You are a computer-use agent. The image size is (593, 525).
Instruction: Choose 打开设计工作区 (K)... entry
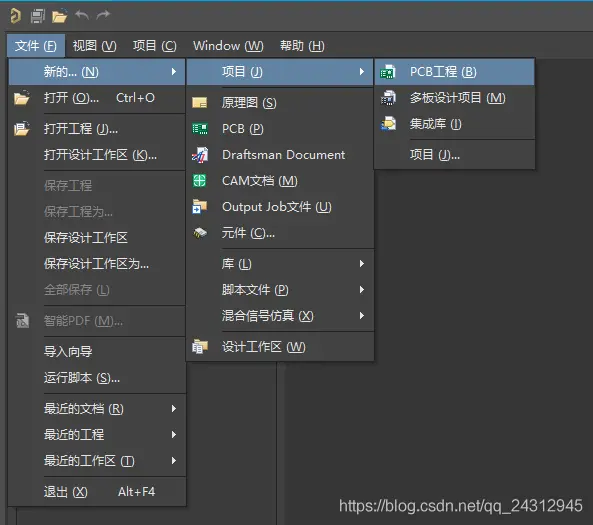(97, 155)
